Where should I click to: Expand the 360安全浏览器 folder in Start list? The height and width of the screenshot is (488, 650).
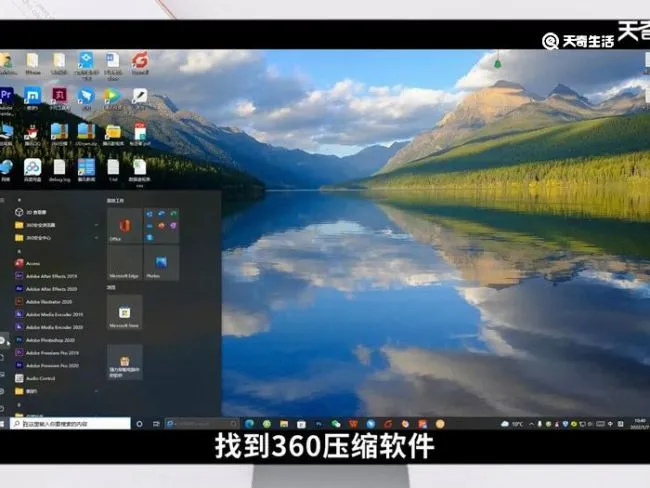(x=57, y=225)
